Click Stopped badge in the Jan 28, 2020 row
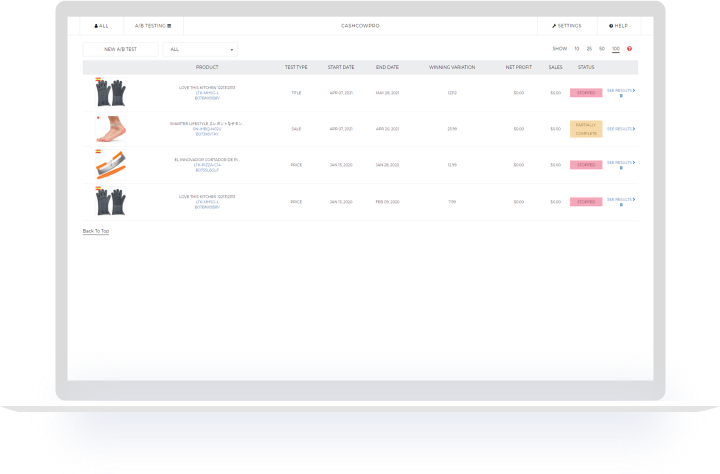 (586, 165)
